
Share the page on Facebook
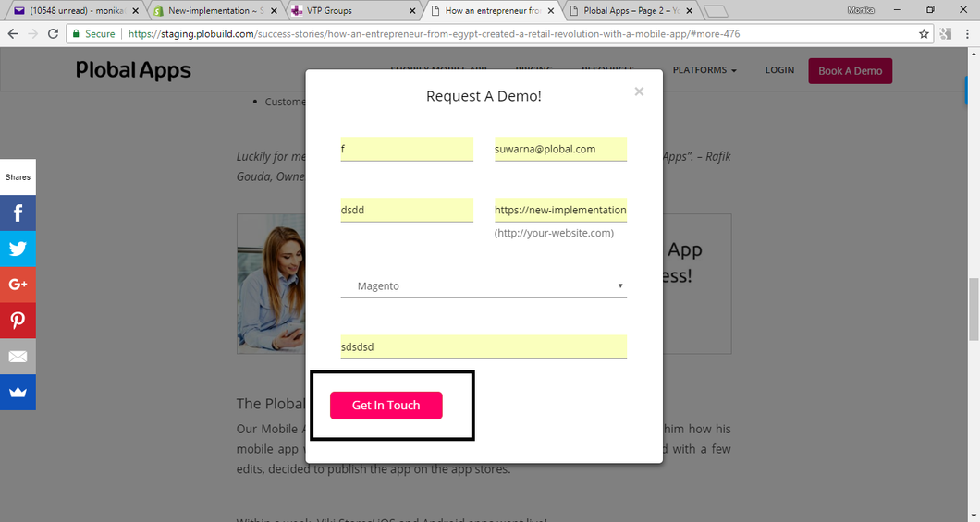pos(18,213)
